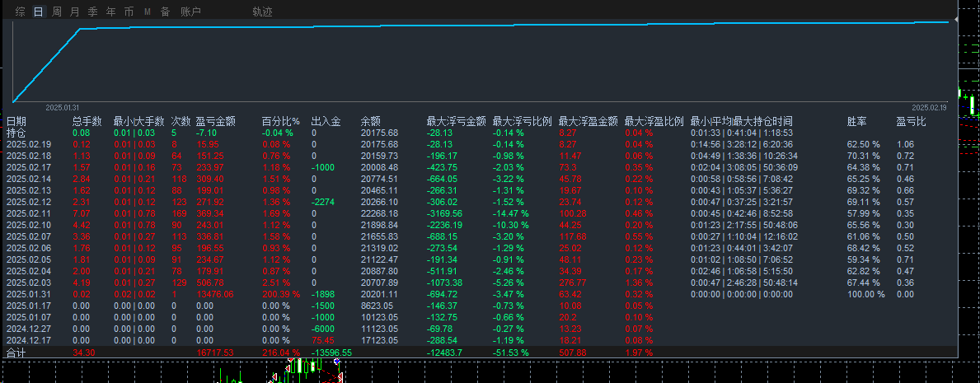Select the 2025.02.18 date row
980x383 pixels.
pyautogui.click(x=30, y=156)
